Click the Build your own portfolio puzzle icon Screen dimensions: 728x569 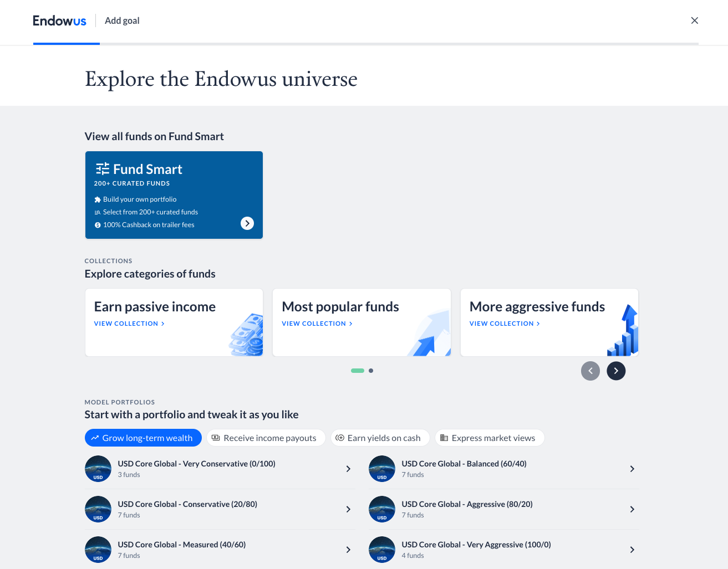[x=98, y=199]
